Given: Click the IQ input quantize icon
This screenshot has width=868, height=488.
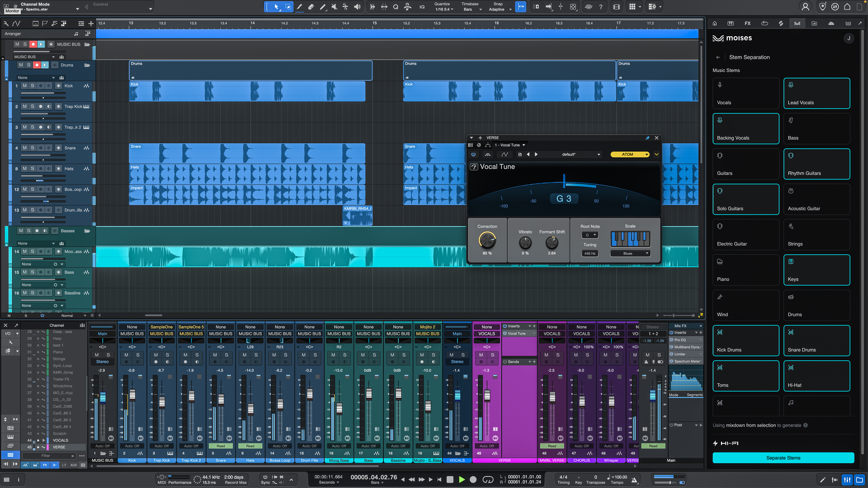Looking at the screenshot, I should [x=422, y=7].
